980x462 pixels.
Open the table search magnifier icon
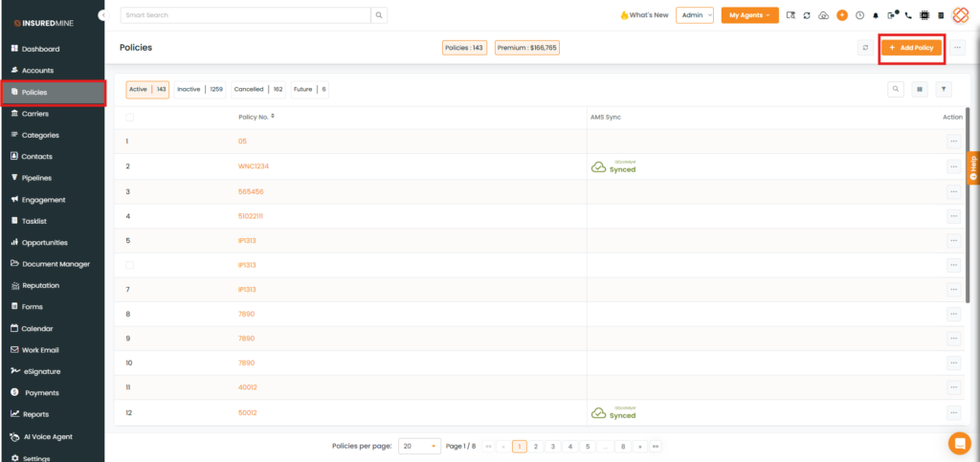[896, 89]
